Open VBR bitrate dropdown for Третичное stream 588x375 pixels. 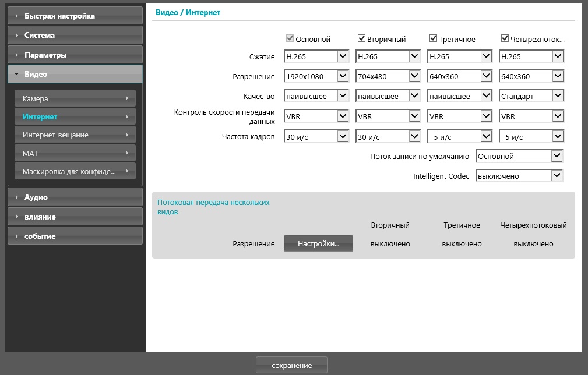460,116
